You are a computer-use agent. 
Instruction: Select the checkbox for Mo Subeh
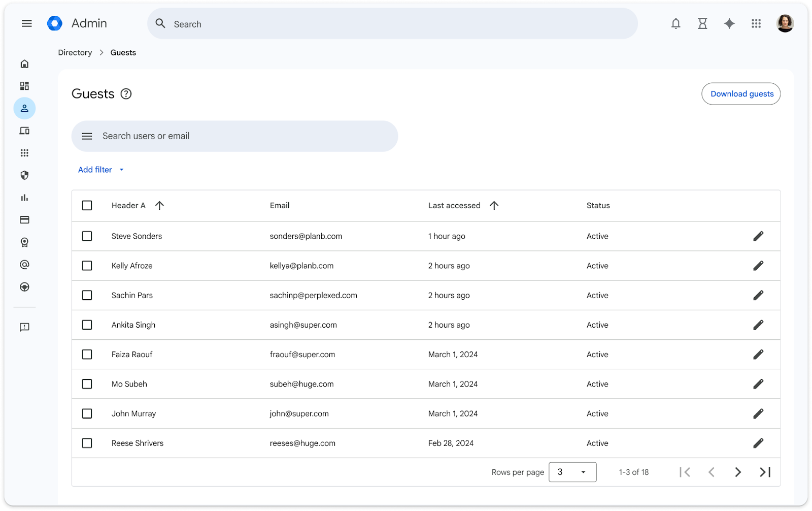(x=87, y=384)
